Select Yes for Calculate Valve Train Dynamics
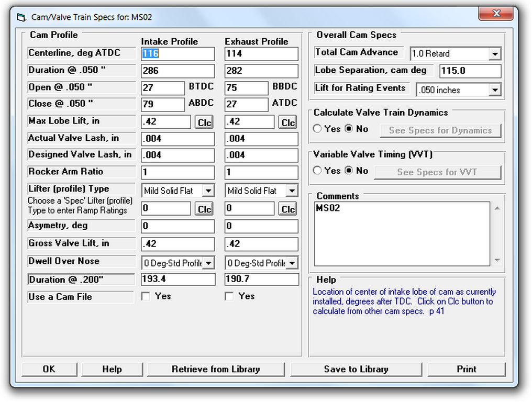This screenshot has width=532, height=402. [x=317, y=129]
